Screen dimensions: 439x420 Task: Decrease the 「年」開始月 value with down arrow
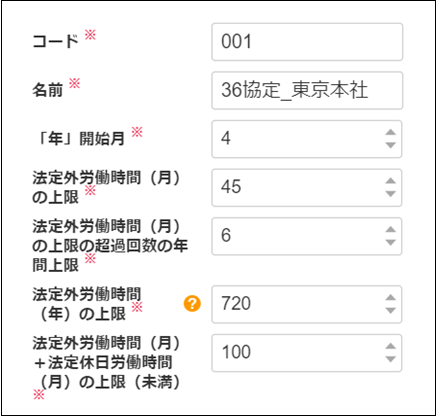coord(390,145)
